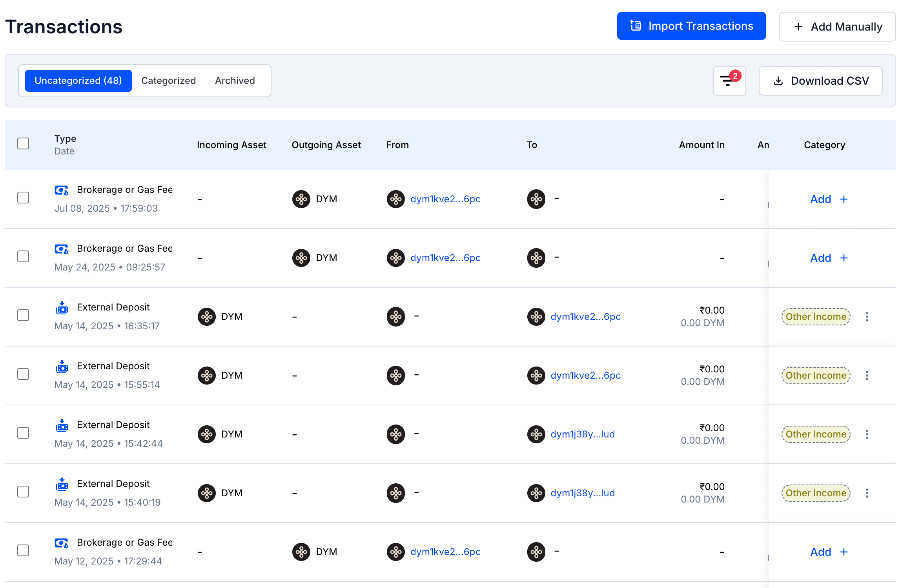Click the External Deposit icon on May 14 16:35 row
This screenshot has height=588, width=900.
[x=62, y=308]
